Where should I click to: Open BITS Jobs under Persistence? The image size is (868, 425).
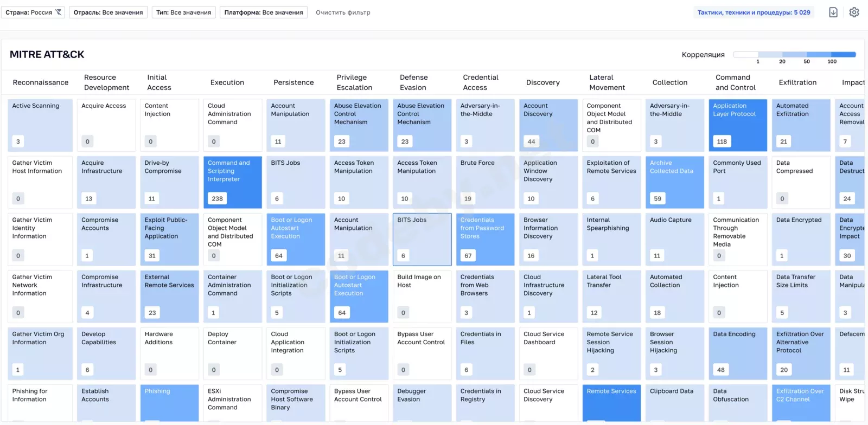296,182
